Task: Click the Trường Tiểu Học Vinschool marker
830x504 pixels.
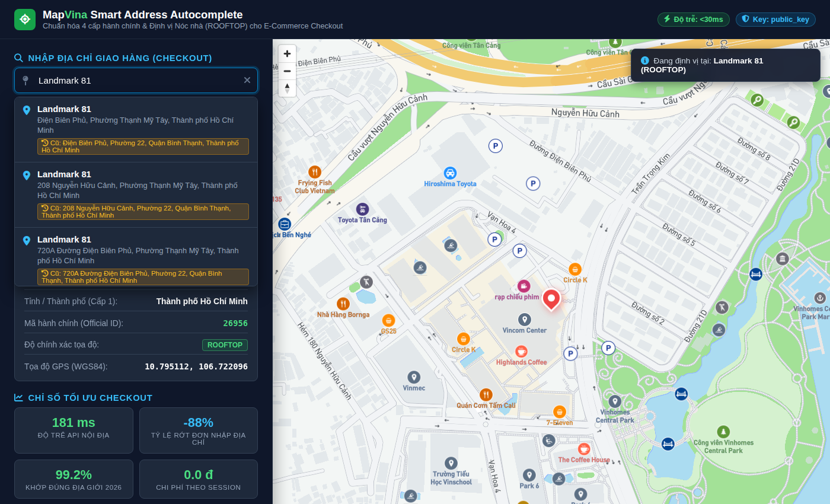Action: [x=451, y=462]
